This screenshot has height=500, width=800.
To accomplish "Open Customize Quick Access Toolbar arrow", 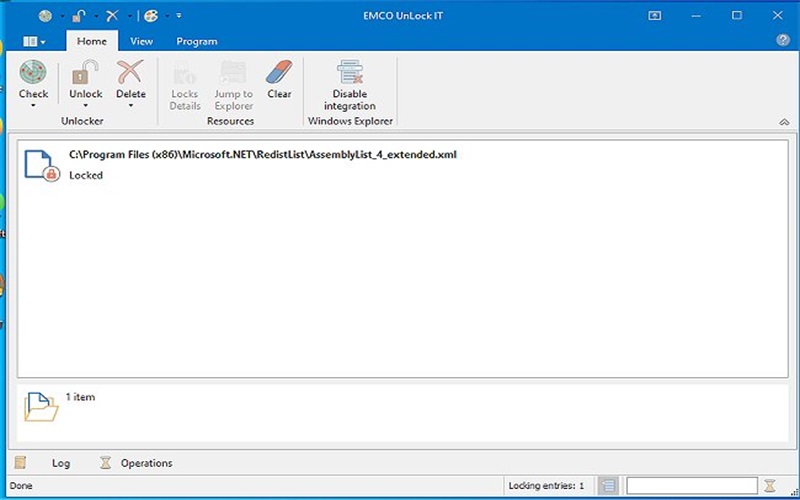I will pyautogui.click(x=179, y=16).
